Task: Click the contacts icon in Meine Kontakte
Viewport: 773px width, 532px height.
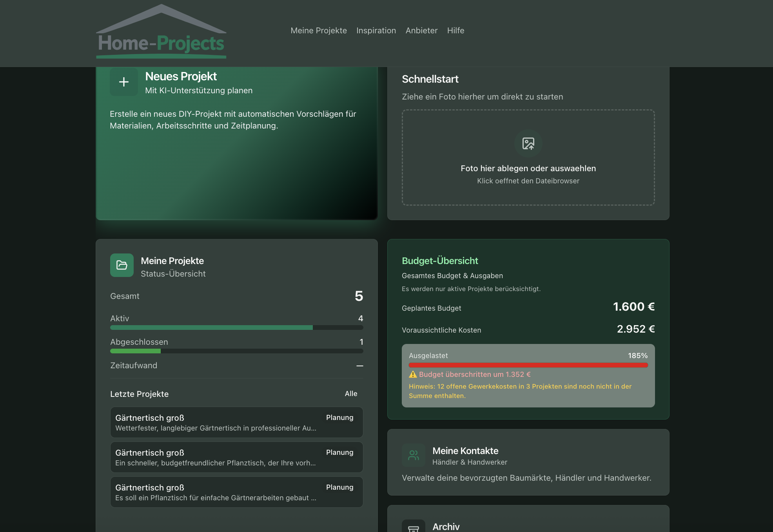Action: tap(414, 456)
